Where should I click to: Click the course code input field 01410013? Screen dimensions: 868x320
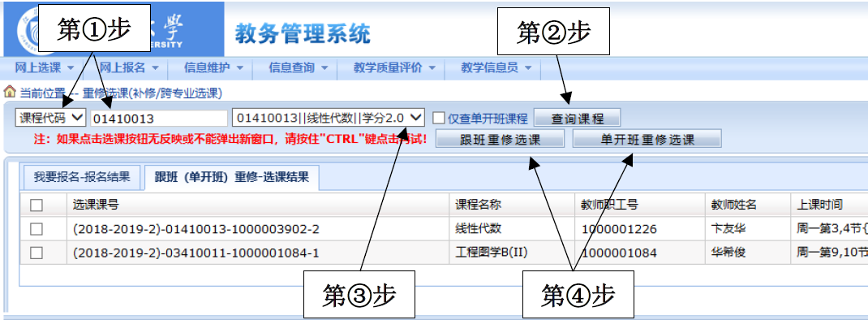click(160, 118)
